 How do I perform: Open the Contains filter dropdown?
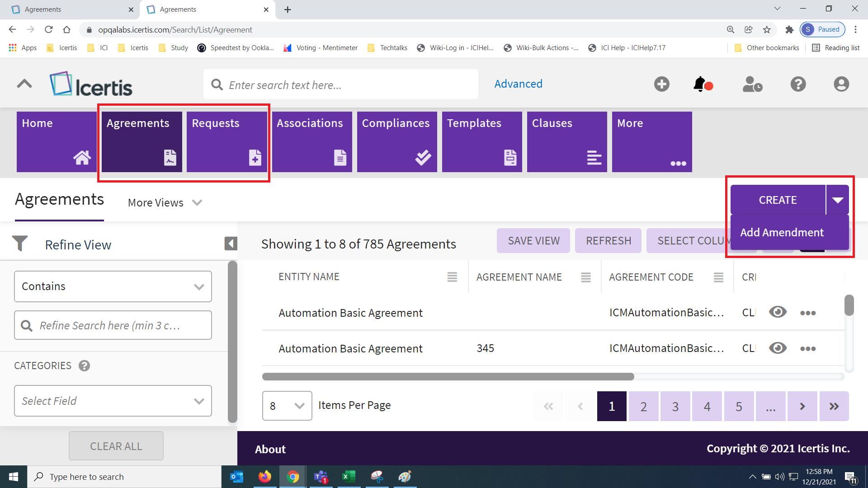113,286
